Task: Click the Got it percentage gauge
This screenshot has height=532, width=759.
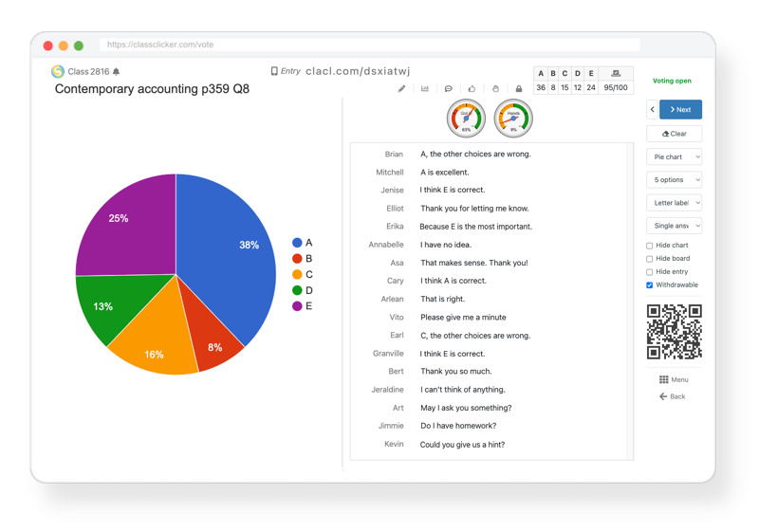Action: 466,119
